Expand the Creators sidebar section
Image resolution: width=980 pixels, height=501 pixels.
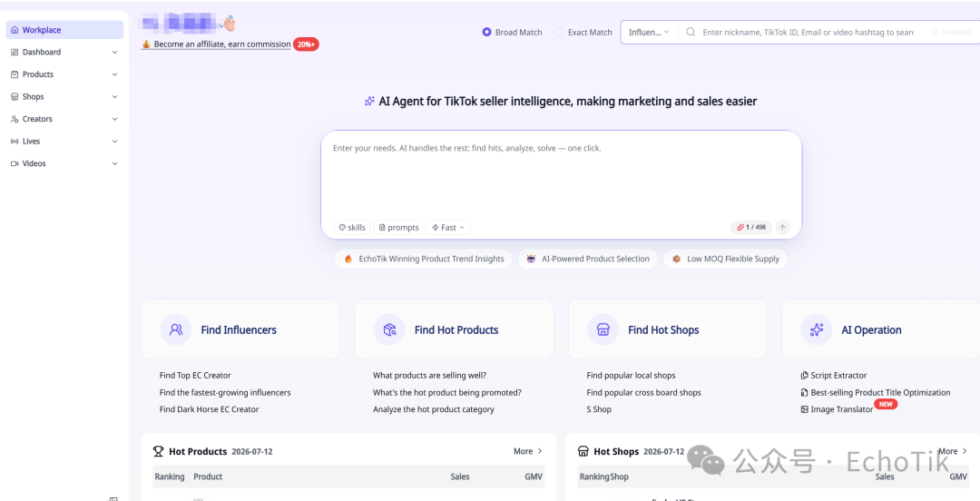pyautogui.click(x=64, y=119)
